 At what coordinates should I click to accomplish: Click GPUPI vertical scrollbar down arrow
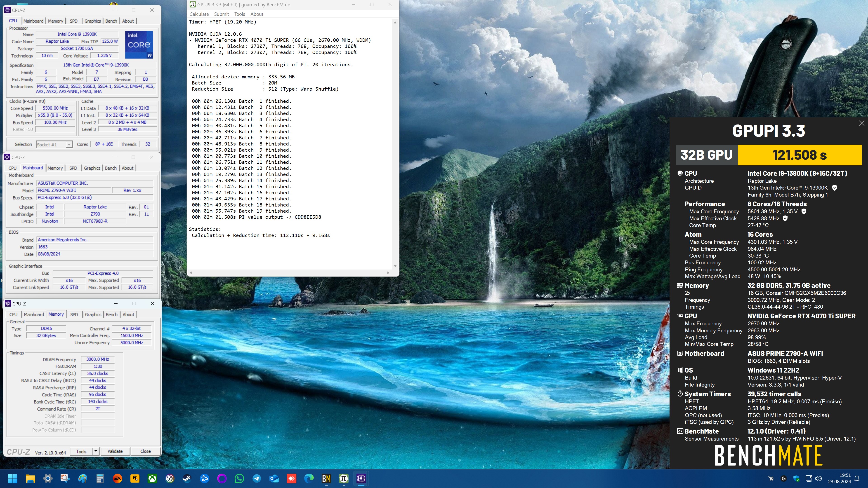coord(395,266)
